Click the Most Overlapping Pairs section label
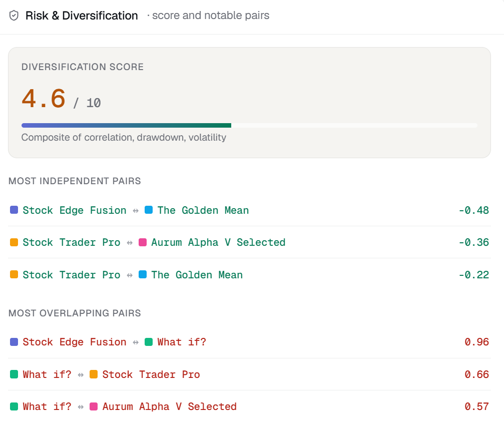504x425 pixels. [x=75, y=313]
